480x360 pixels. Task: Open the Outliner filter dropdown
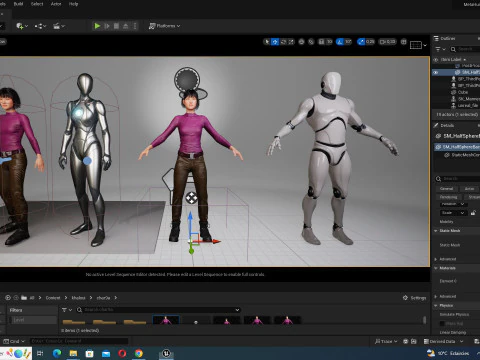point(440,49)
